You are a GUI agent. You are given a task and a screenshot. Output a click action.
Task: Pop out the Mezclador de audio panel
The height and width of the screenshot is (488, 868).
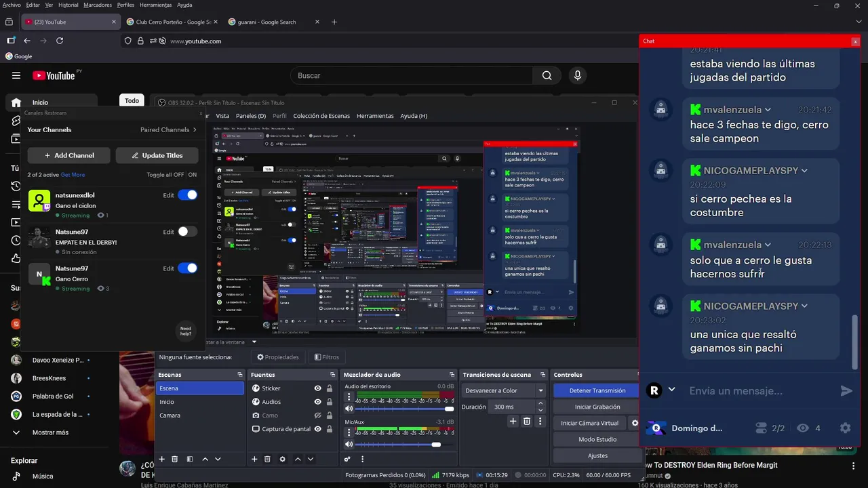click(x=452, y=374)
